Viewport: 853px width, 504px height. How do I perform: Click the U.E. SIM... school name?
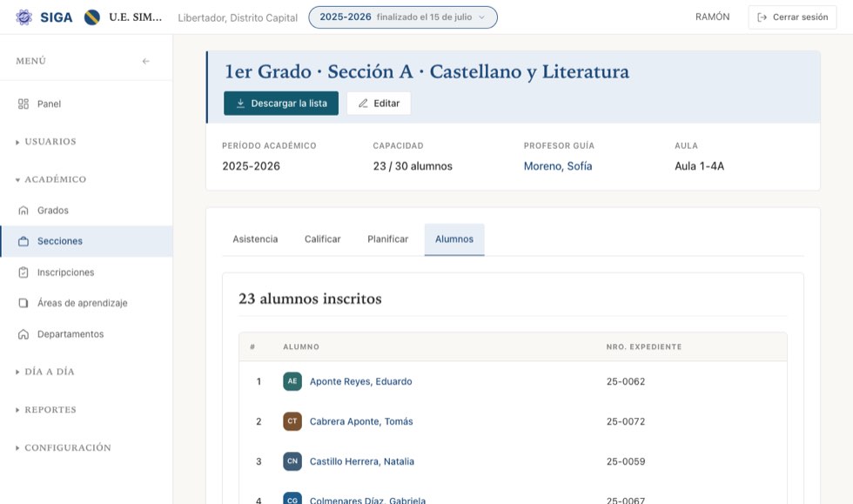pyautogui.click(x=136, y=17)
